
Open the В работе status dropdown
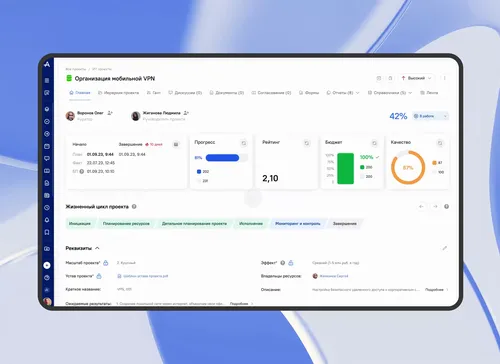[430, 116]
